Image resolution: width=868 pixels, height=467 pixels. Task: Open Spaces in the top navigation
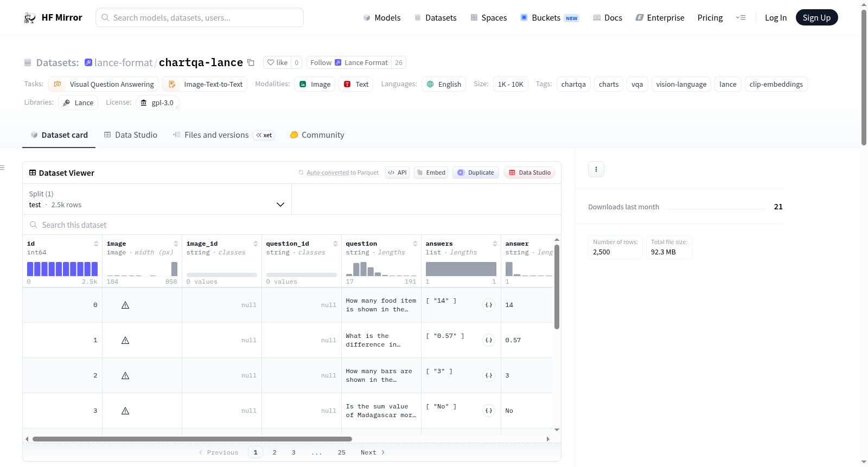coord(489,18)
